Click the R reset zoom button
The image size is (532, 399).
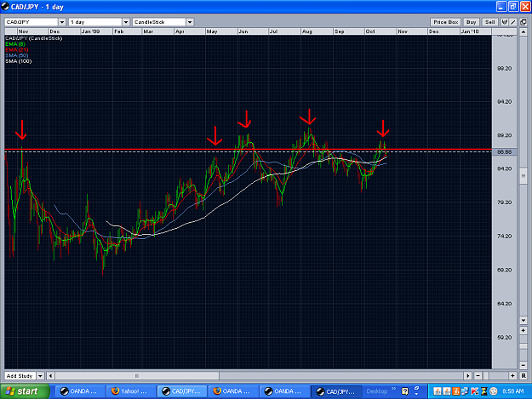tap(523, 376)
